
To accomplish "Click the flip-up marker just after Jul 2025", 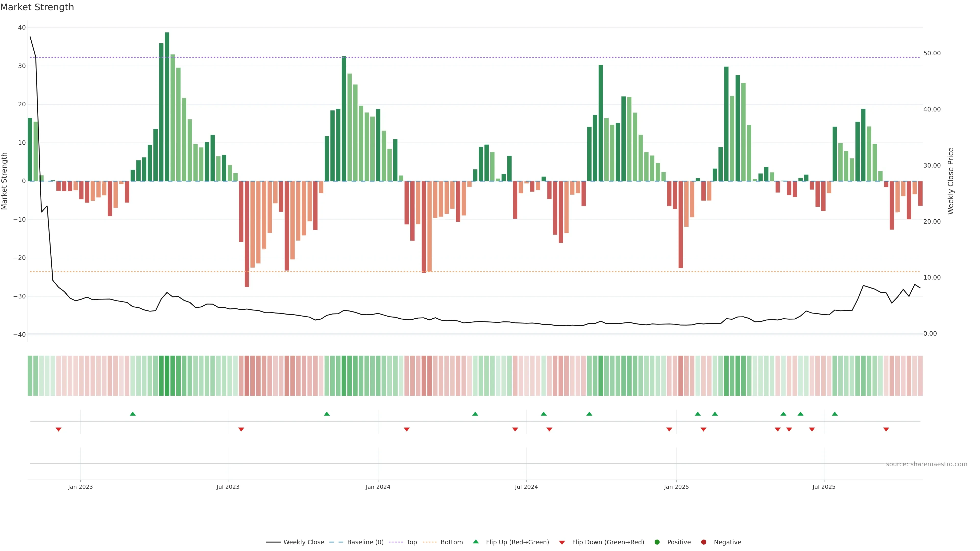I will [835, 414].
